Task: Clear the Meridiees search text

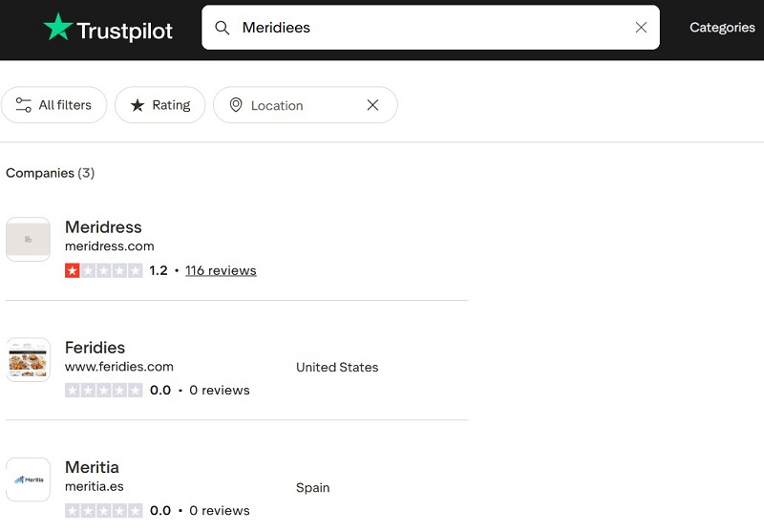Action: [641, 28]
